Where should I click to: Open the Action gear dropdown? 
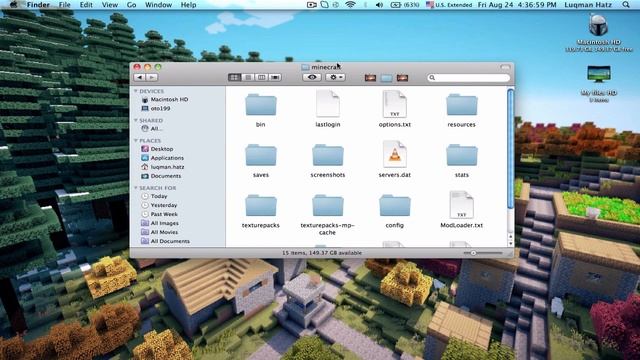click(x=335, y=77)
